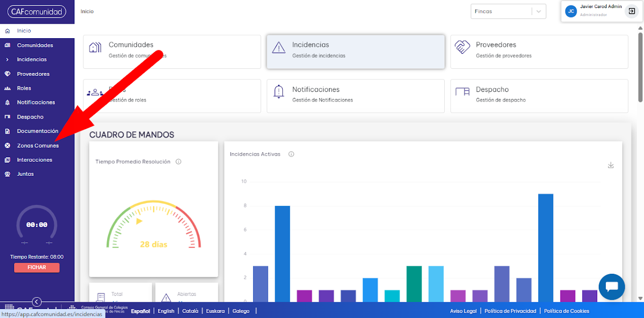This screenshot has width=644, height=318.
Task: Open Documentación from the sidebar menu
Action: [x=37, y=131]
